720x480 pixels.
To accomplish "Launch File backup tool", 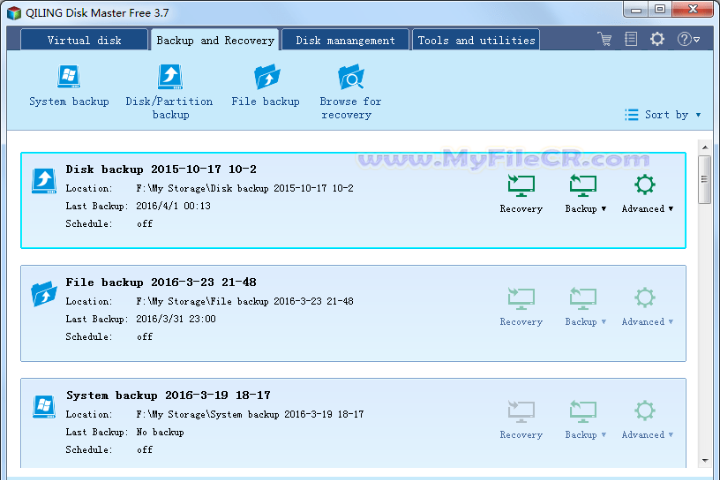I will click(265, 86).
